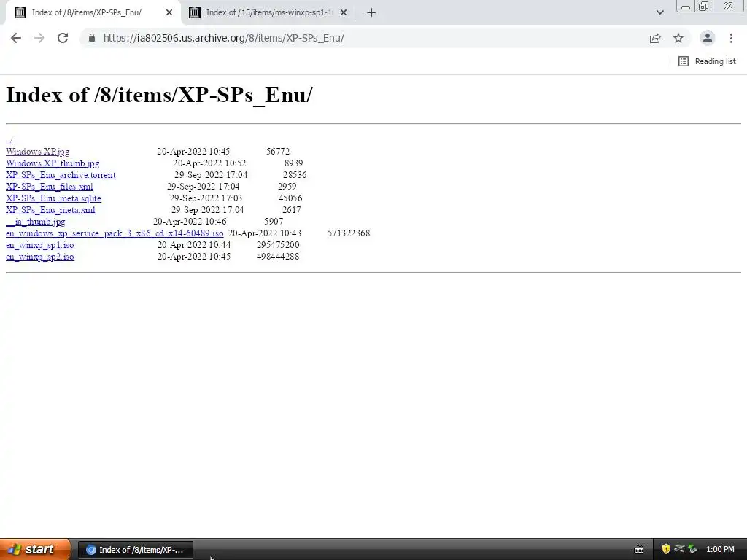The height and width of the screenshot is (560, 747).
Task: Open __ia_thumb.jpg link
Action: coord(35,222)
